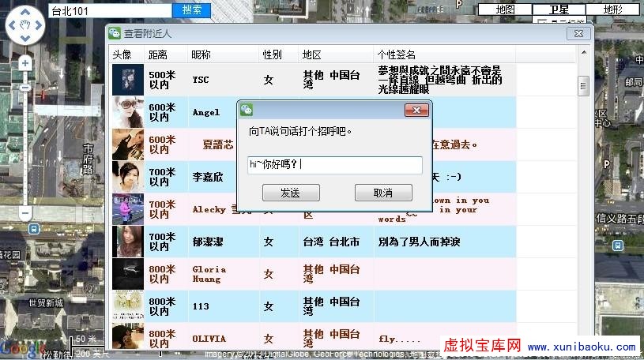Click the nearby list scrollbar up arrow
This screenshot has height=360, width=644.
point(584,54)
